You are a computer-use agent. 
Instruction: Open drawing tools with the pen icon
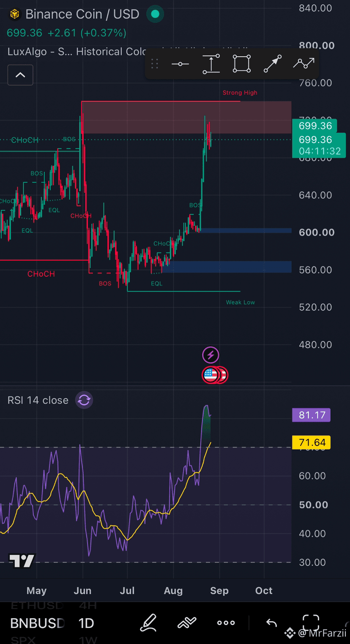tap(148, 623)
